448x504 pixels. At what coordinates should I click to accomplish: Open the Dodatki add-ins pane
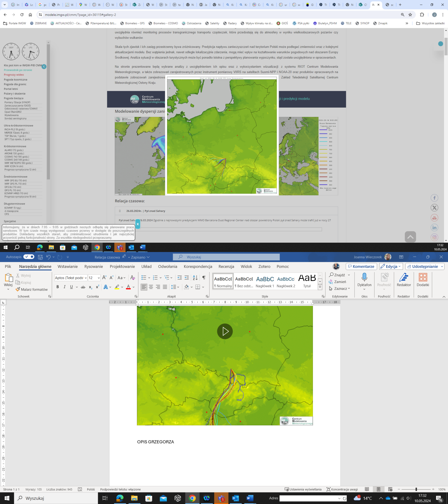[423, 280]
